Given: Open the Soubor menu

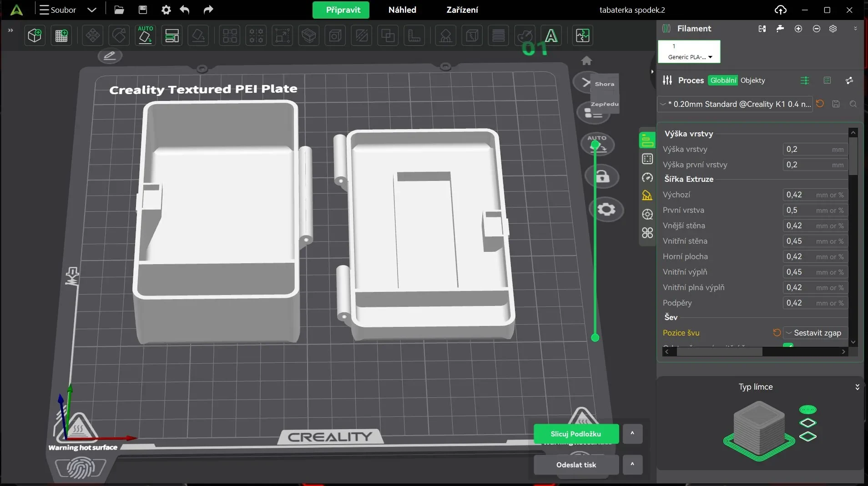Looking at the screenshot, I should [x=58, y=10].
